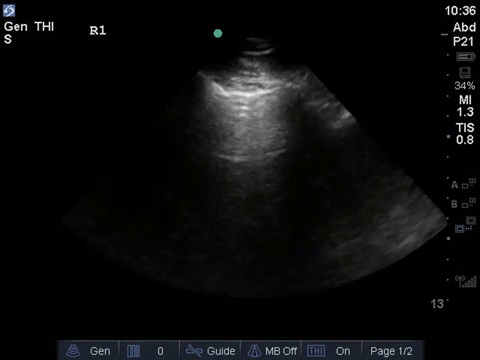The width and height of the screenshot is (480, 360).
Task: Click the wireless signal strength icon
Action: [x=466, y=281]
